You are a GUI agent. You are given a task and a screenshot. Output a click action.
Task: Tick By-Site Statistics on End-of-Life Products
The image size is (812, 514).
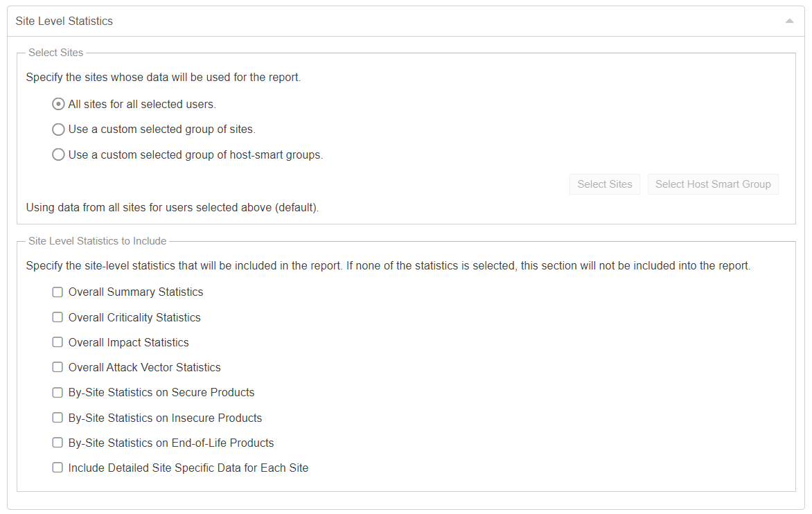click(58, 443)
